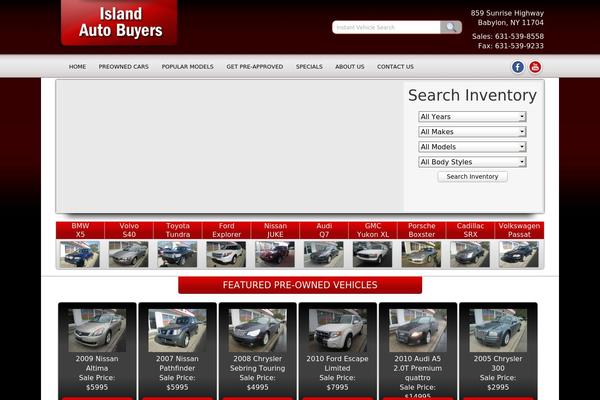The width and height of the screenshot is (600, 400).
Task: Select the GMC Yukon XL tab
Action: (x=373, y=230)
